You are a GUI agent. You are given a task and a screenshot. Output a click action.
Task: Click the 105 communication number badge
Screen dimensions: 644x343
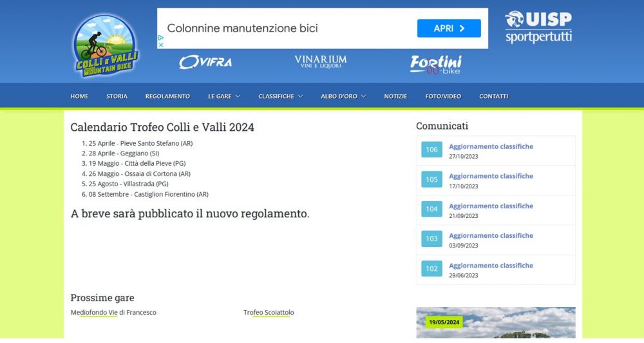pos(431,179)
